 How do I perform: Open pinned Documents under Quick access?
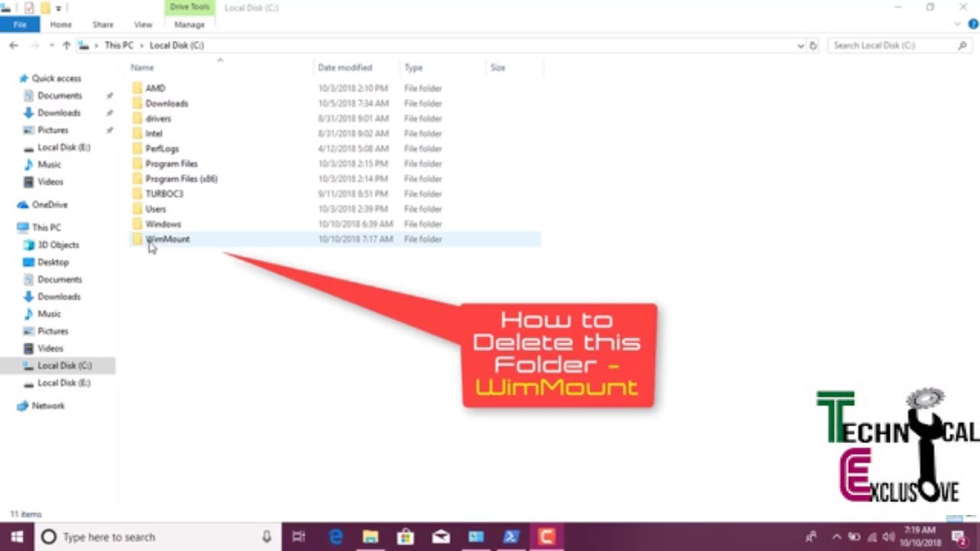coord(60,96)
